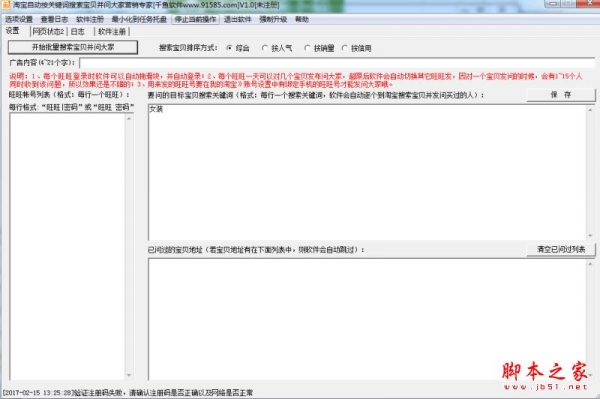
Task: Minimize the window from title bar
Action: tap(553, 4)
